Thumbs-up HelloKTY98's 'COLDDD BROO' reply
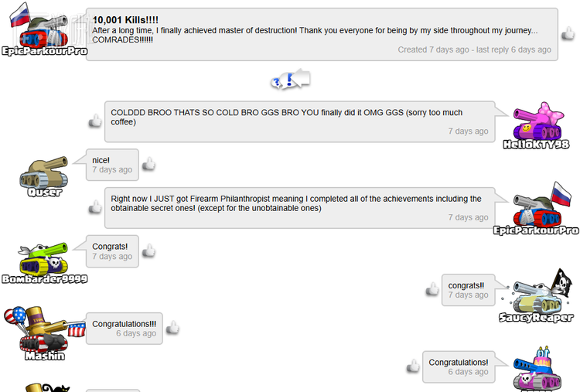The height and width of the screenshot is (392, 580). (x=95, y=121)
